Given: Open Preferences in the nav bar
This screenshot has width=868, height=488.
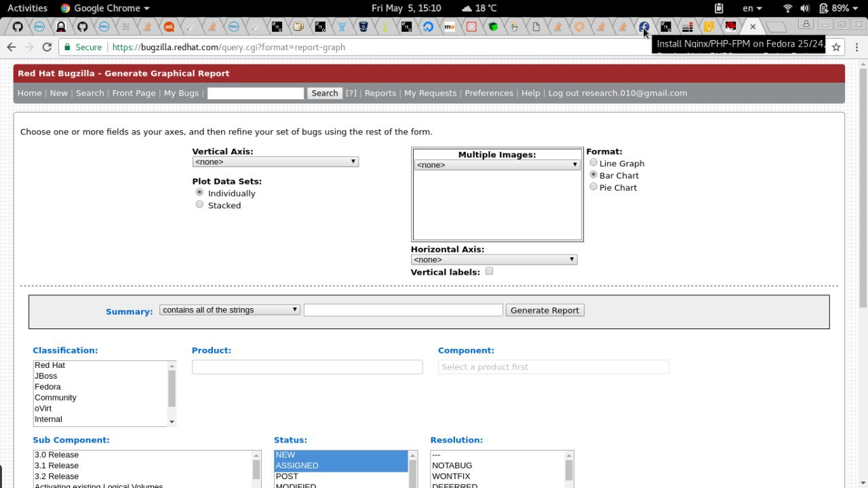Looking at the screenshot, I should 489,93.
